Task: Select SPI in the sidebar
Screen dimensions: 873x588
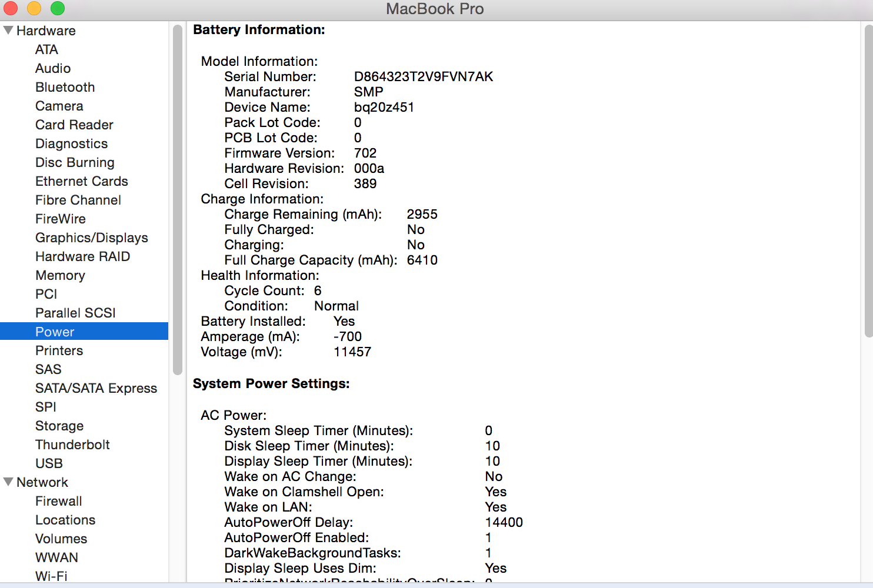Action: 45,407
